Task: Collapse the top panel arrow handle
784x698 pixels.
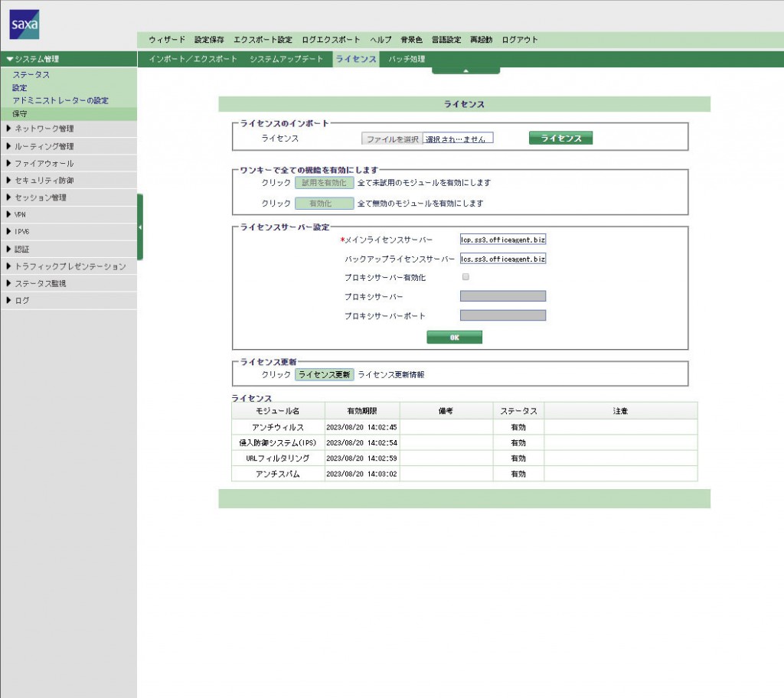Action: pyautogui.click(x=465, y=70)
